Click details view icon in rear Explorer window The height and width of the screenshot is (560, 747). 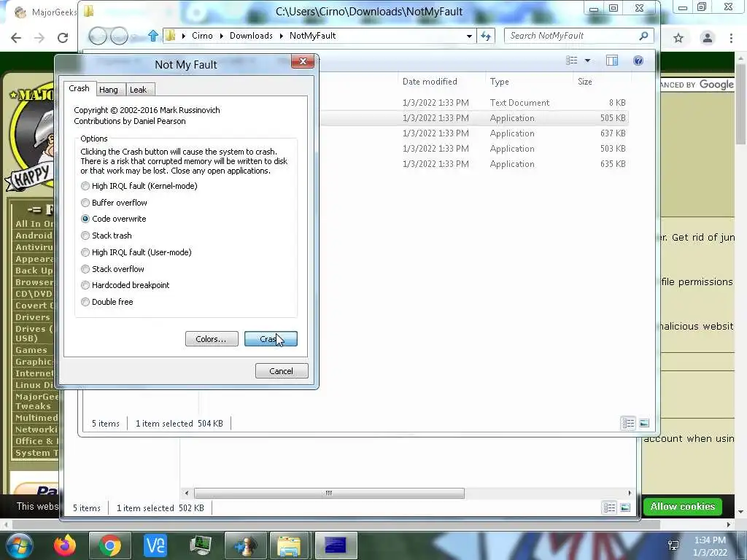pyautogui.click(x=609, y=507)
